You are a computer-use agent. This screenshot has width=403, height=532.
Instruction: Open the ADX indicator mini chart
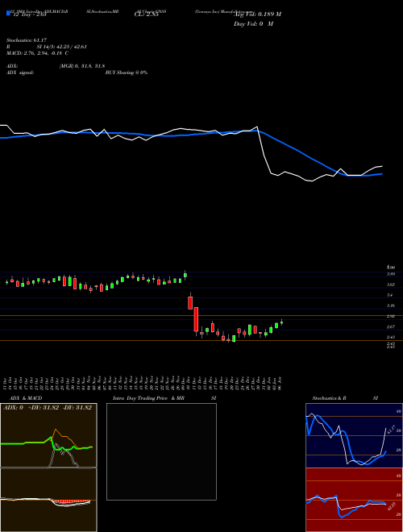[48, 435]
